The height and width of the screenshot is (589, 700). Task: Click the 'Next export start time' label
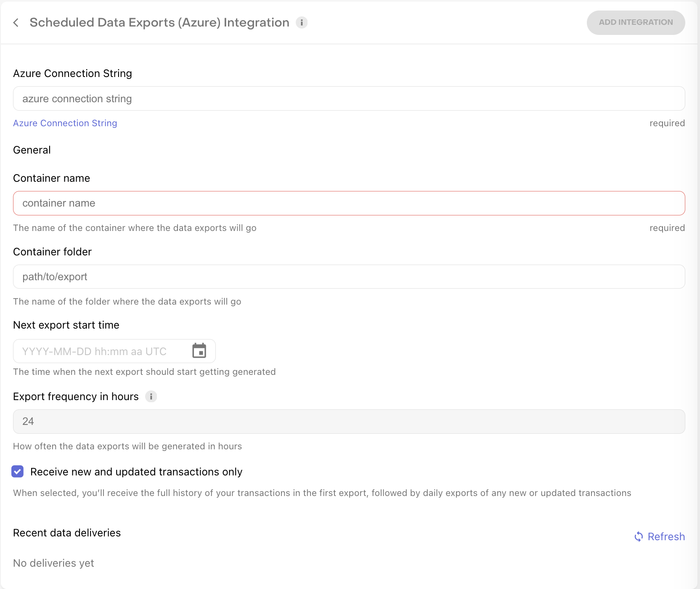(x=66, y=325)
